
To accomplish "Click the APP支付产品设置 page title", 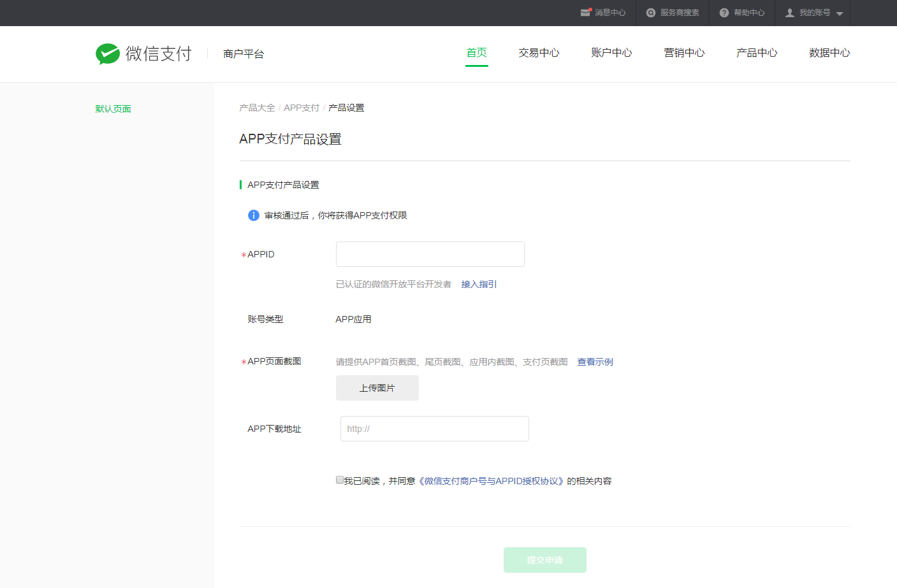I will 290,139.
